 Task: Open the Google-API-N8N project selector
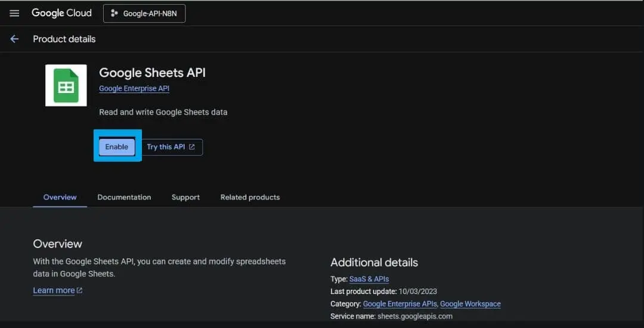144,14
